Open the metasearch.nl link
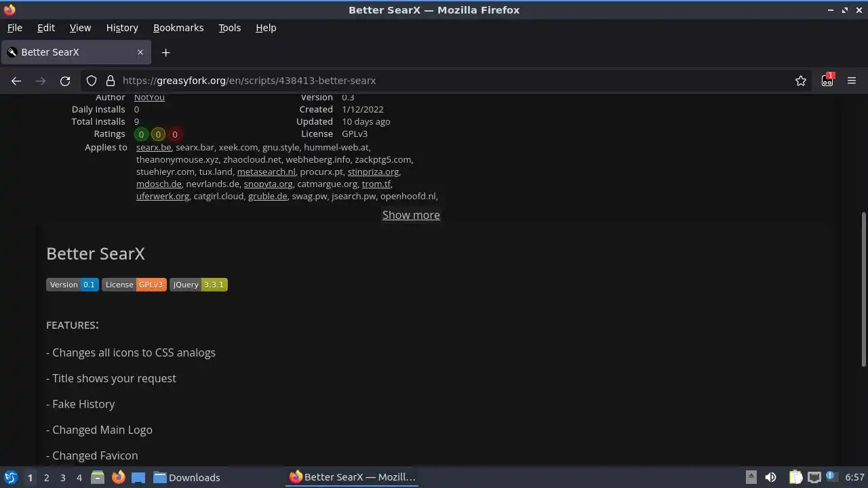Viewport: 868px width, 488px height. [266, 171]
